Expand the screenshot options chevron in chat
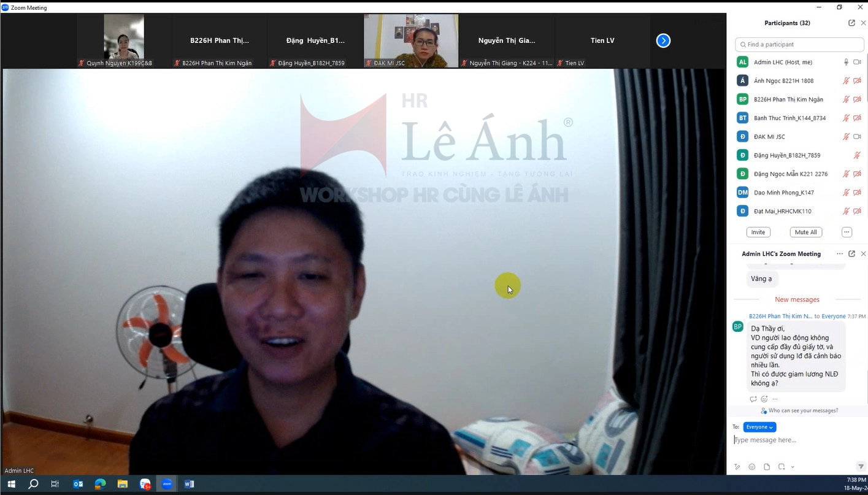The image size is (868, 495). (793, 467)
